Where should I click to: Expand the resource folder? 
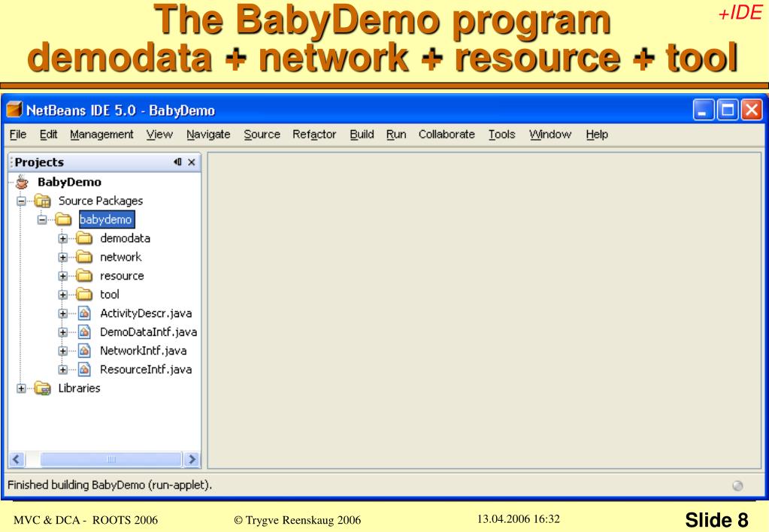63,276
